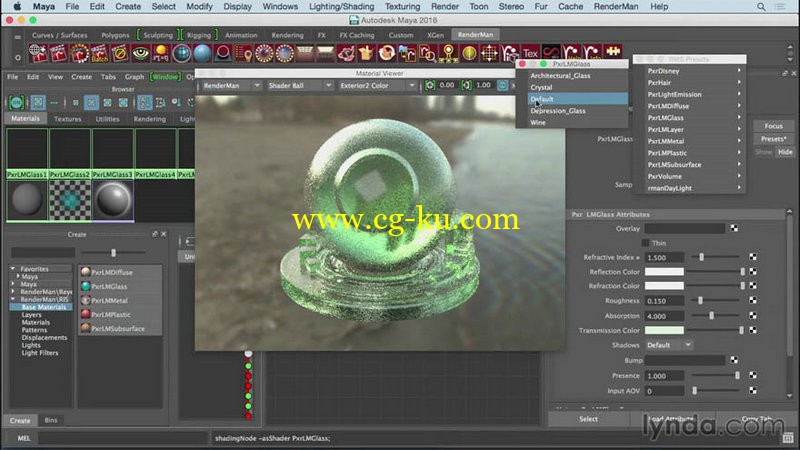Click the Select button at the bottom
The image size is (800, 450).
(x=588, y=419)
